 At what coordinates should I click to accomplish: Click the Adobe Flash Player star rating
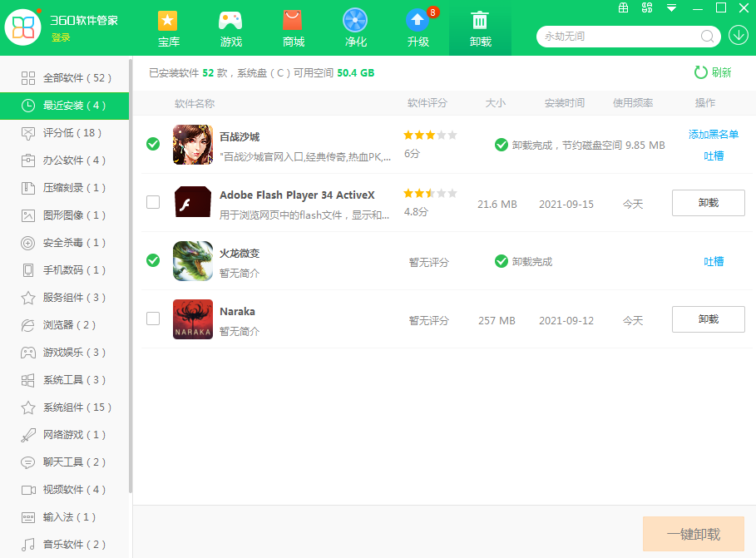[x=430, y=194]
